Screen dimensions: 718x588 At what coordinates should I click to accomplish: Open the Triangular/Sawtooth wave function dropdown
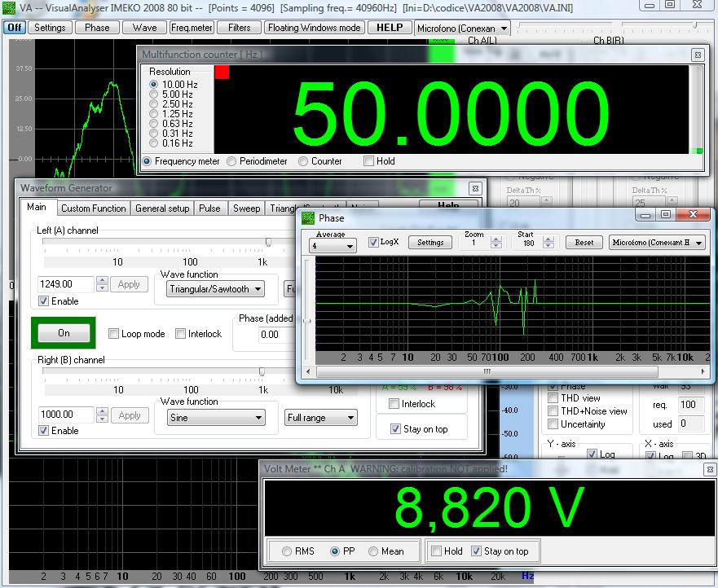(x=216, y=289)
